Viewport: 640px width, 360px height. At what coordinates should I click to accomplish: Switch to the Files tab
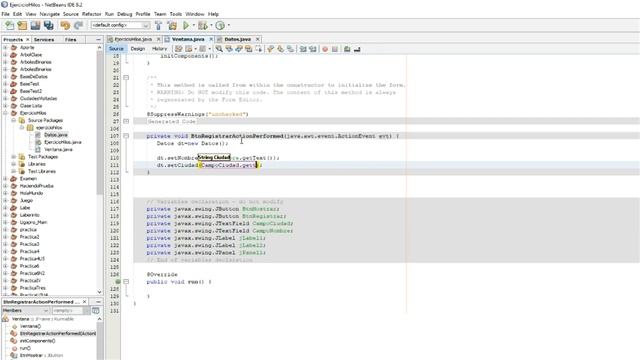[71, 40]
